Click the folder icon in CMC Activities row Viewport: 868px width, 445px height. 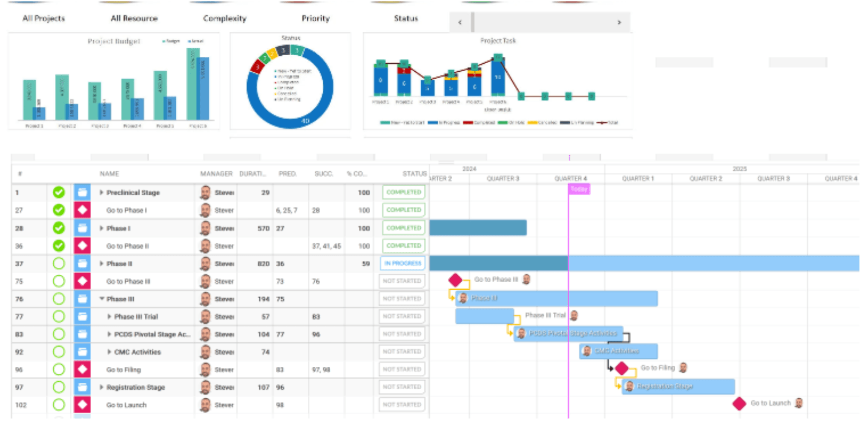pos(82,351)
